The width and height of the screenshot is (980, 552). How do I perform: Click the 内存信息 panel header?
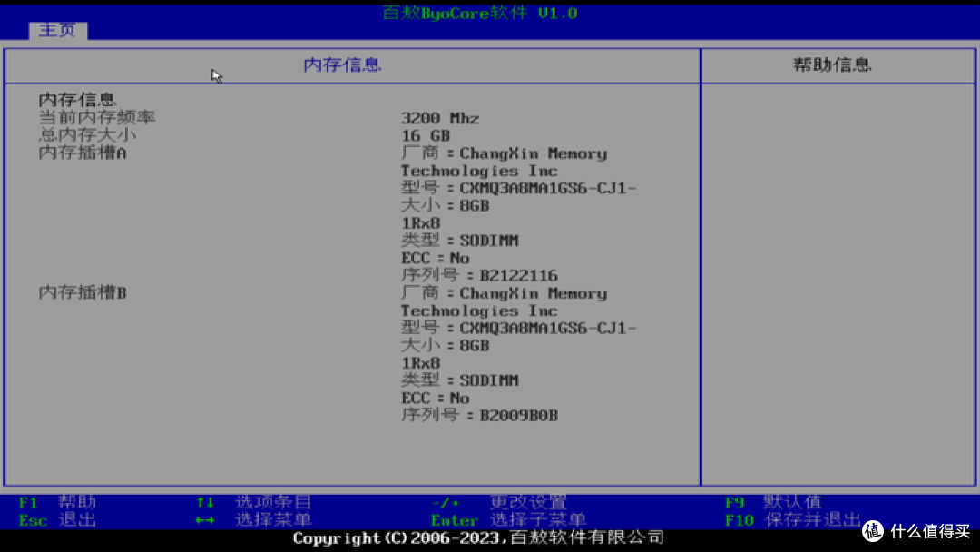pyautogui.click(x=342, y=65)
